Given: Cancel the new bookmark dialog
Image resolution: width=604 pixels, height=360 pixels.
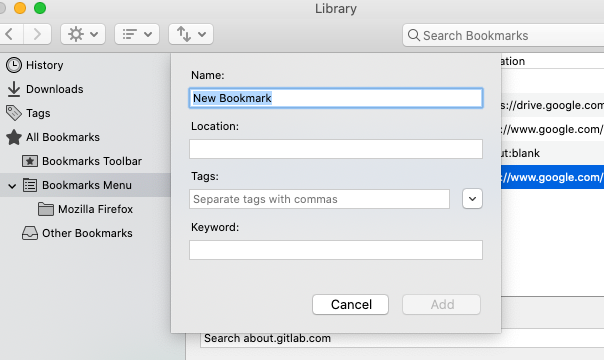Looking at the screenshot, I should point(350,305).
